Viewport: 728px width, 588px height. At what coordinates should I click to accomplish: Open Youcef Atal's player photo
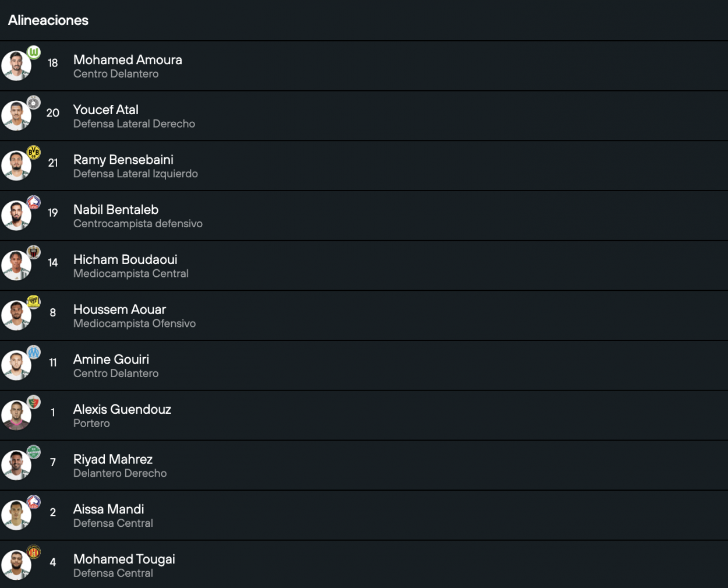(16, 116)
